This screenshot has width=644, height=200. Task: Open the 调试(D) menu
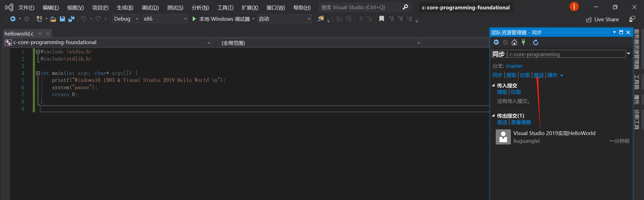click(150, 8)
